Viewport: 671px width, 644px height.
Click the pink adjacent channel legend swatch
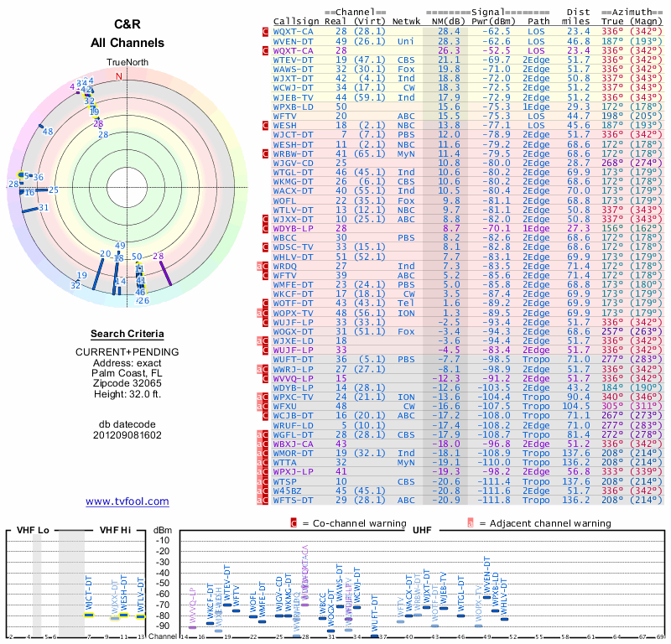(x=471, y=523)
